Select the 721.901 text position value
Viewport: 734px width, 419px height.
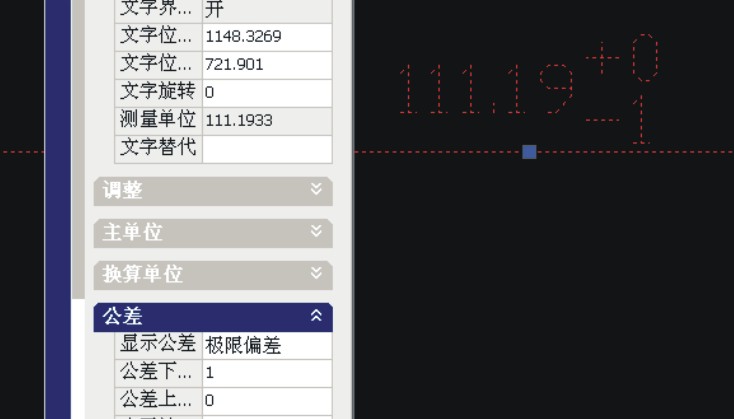267,65
